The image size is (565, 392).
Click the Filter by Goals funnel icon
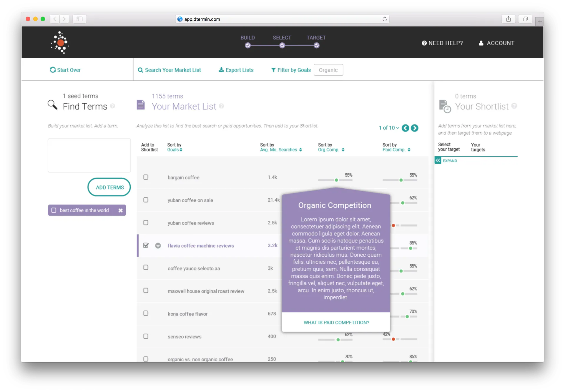273,70
